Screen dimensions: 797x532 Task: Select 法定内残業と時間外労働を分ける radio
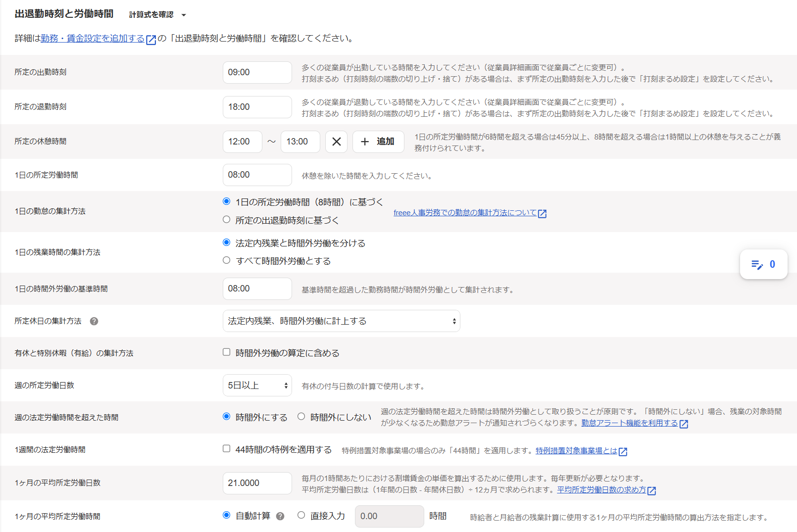pos(226,242)
